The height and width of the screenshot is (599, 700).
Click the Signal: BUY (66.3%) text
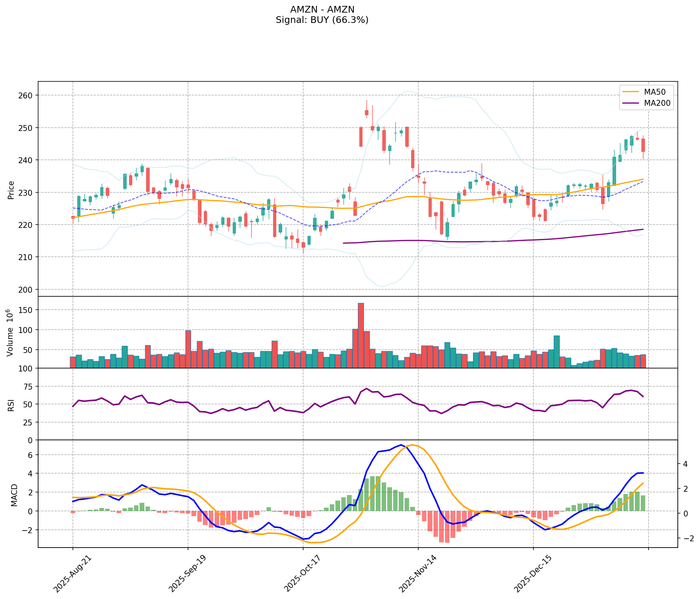pyautogui.click(x=322, y=20)
